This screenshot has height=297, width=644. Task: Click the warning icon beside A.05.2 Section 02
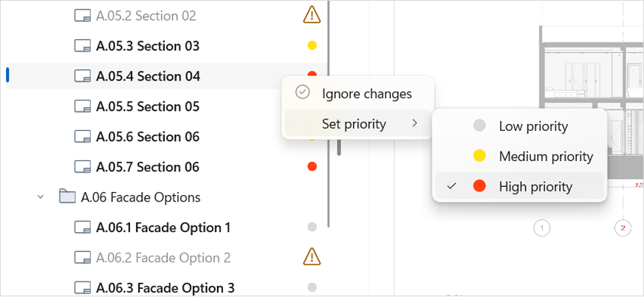pos(312,14)
